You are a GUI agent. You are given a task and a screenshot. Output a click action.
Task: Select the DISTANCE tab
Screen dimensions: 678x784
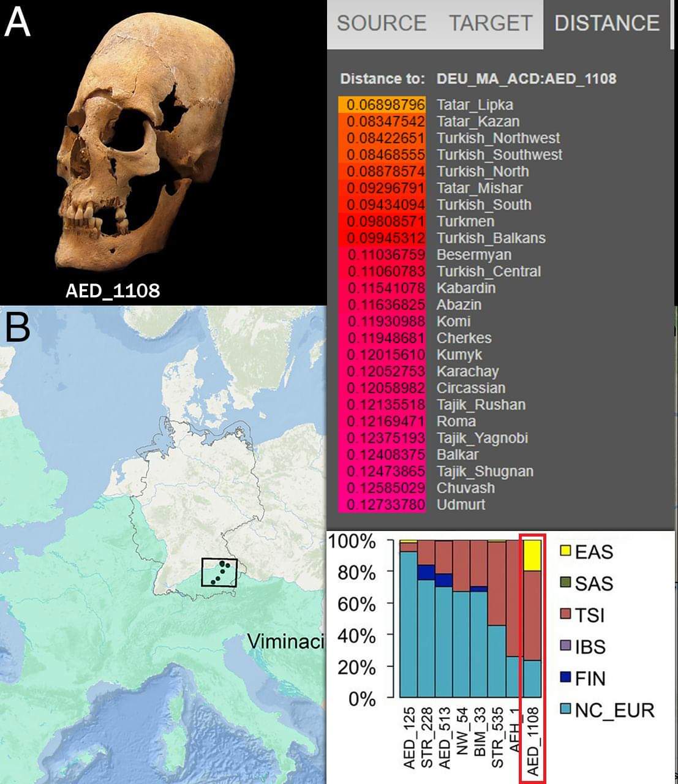(x=606, y=24)
